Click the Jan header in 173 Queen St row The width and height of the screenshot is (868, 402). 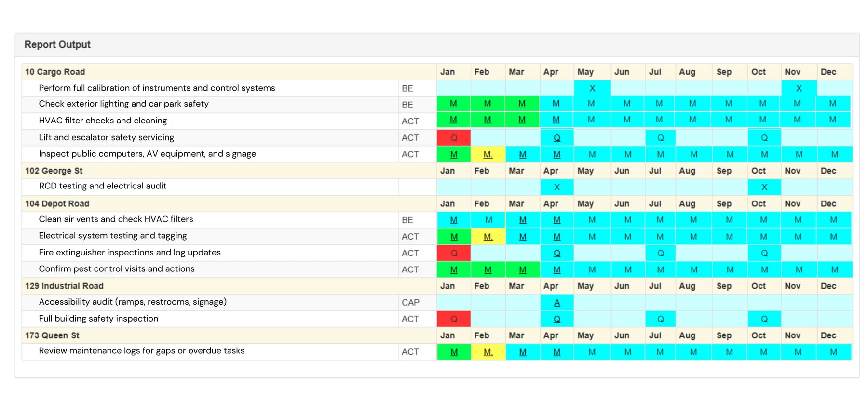(448, 335)
